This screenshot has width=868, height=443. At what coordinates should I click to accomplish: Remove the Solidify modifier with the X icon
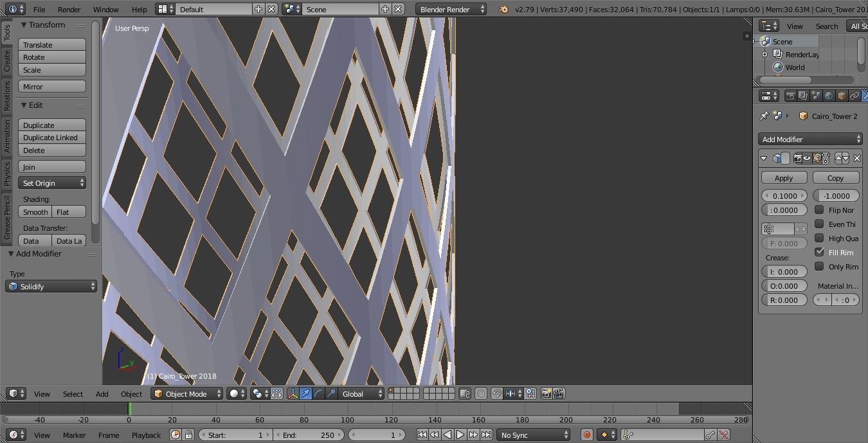click(x=856, y=158)
